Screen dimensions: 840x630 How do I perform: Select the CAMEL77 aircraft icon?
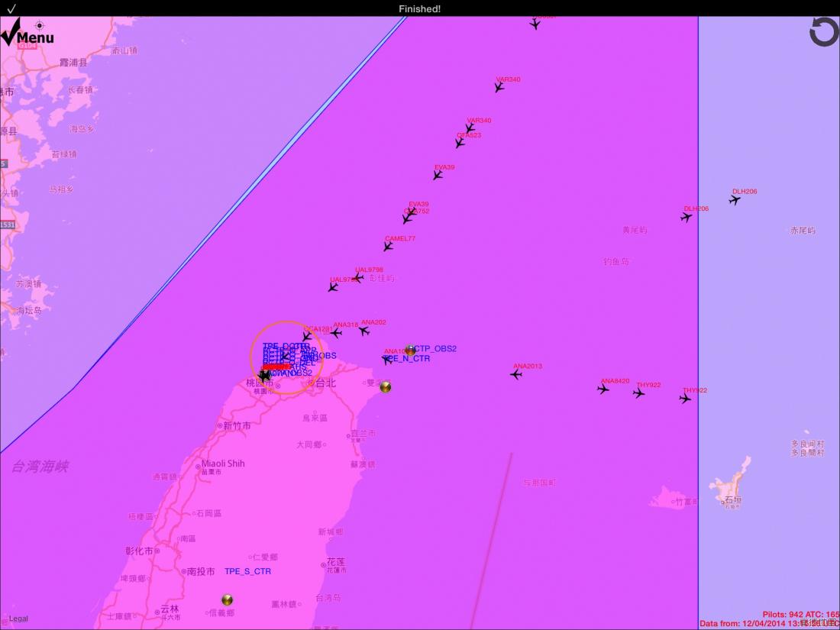[388, 247]
